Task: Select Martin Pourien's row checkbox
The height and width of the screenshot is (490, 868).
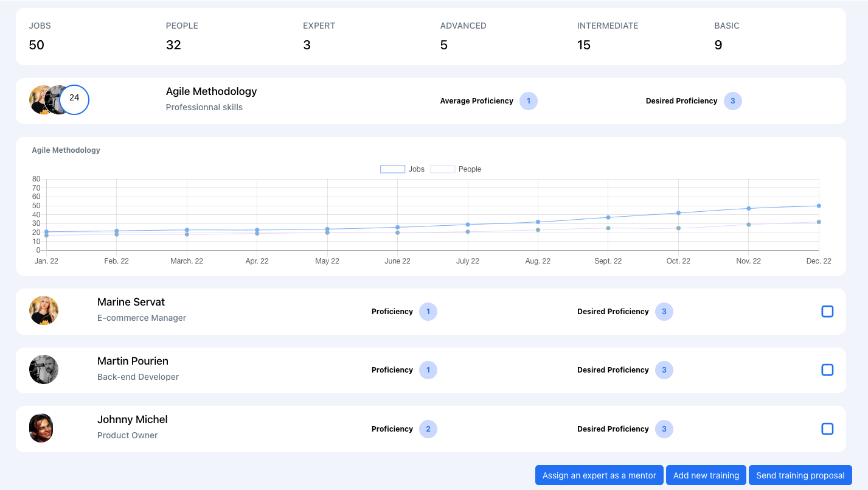Action: point(827,370)
